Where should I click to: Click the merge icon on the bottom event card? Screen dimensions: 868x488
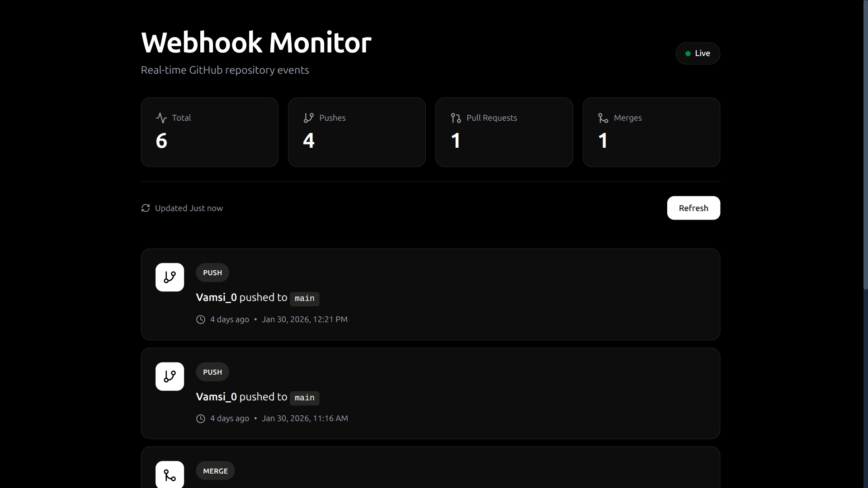coord(170,474)
